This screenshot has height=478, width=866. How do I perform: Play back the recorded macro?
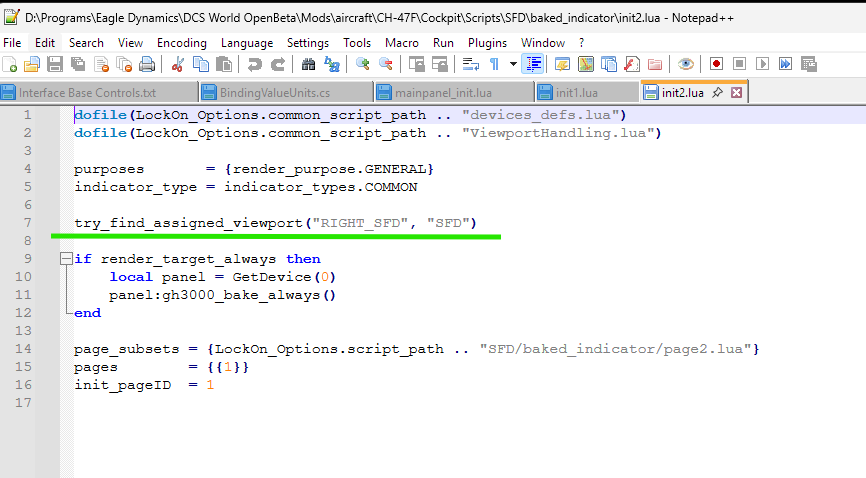click(762, 64)
